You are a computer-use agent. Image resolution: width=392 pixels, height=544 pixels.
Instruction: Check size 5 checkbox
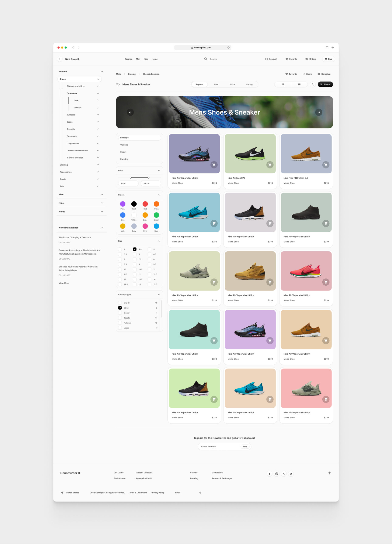click(x=149, y=249)
